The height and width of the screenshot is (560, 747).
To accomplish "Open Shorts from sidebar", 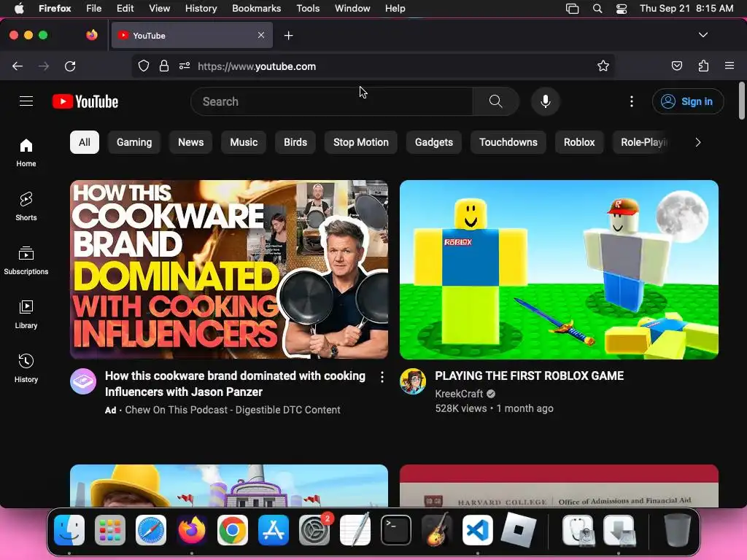I will click(26, 206).
